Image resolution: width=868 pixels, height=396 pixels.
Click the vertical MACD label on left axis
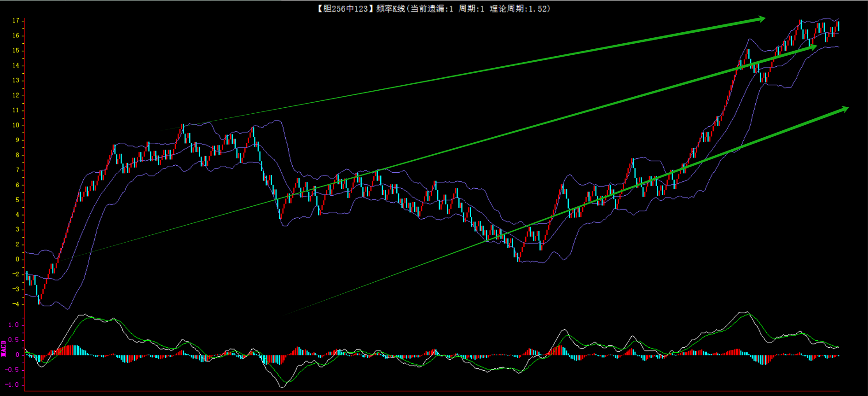(4, 348)
